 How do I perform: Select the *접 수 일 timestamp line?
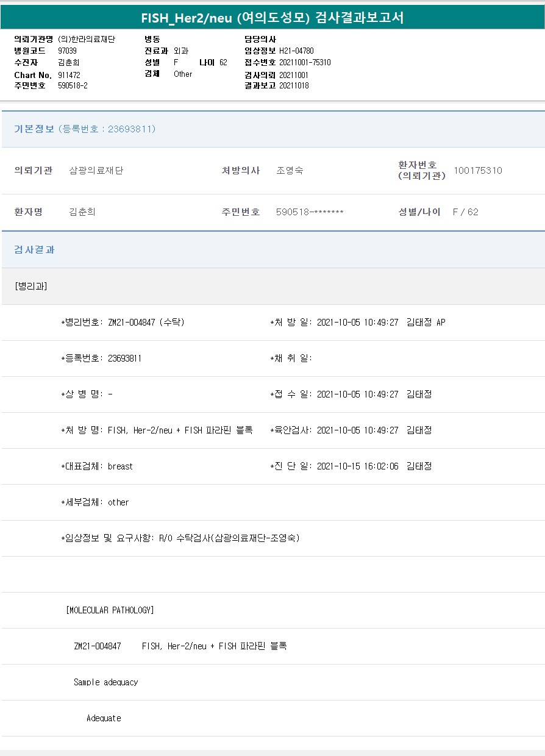pyautogui.click(x=351, y=394)
